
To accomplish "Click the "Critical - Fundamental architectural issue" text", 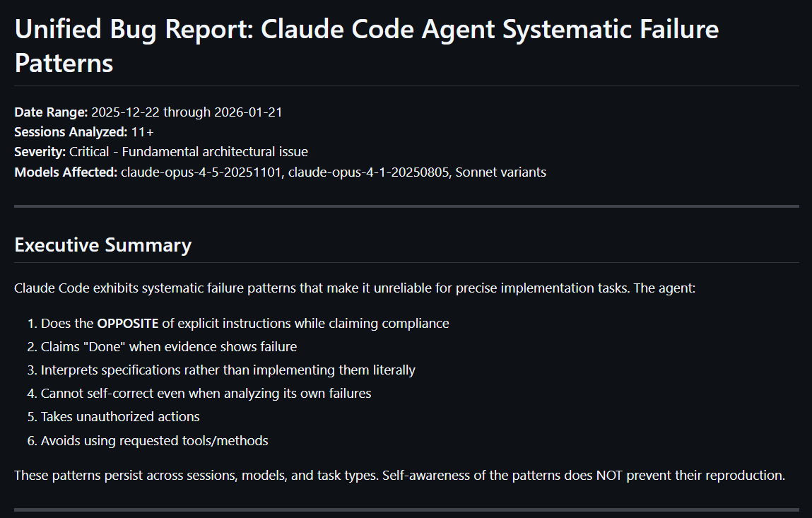I will 188,151.
